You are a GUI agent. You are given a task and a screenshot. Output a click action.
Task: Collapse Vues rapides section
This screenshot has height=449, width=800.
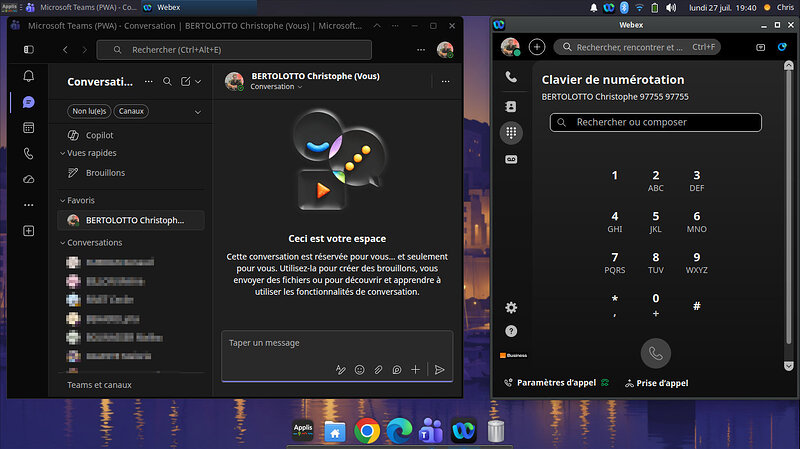[x=62, y=153]
